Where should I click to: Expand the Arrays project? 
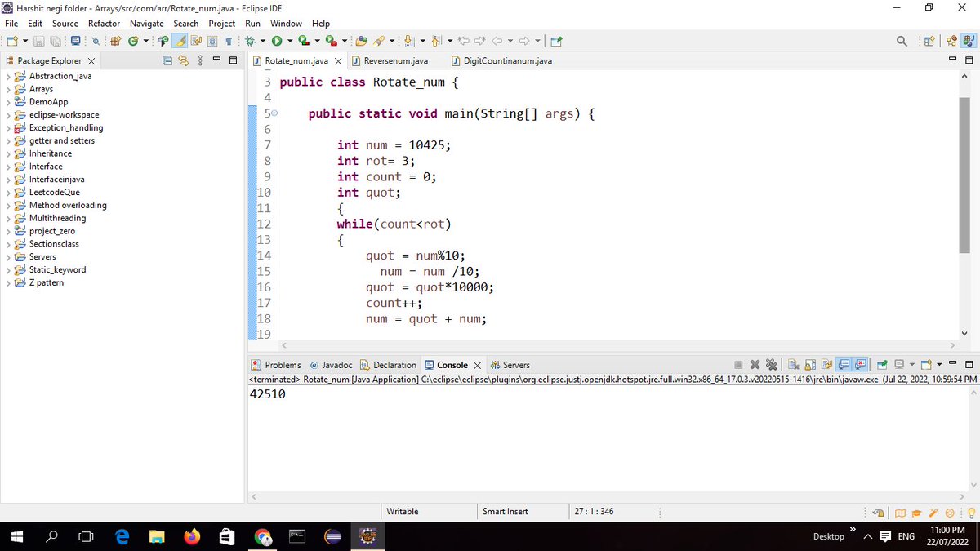click(9, 89)
